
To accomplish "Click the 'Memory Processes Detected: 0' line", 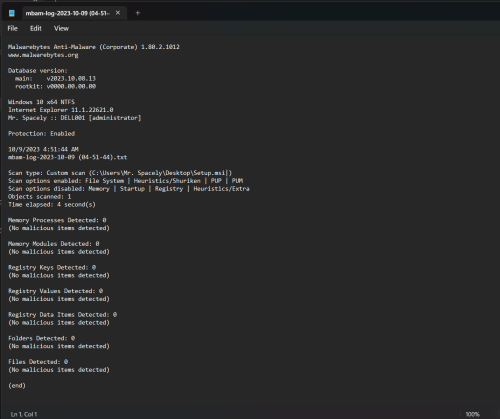I will pos(57,220).
